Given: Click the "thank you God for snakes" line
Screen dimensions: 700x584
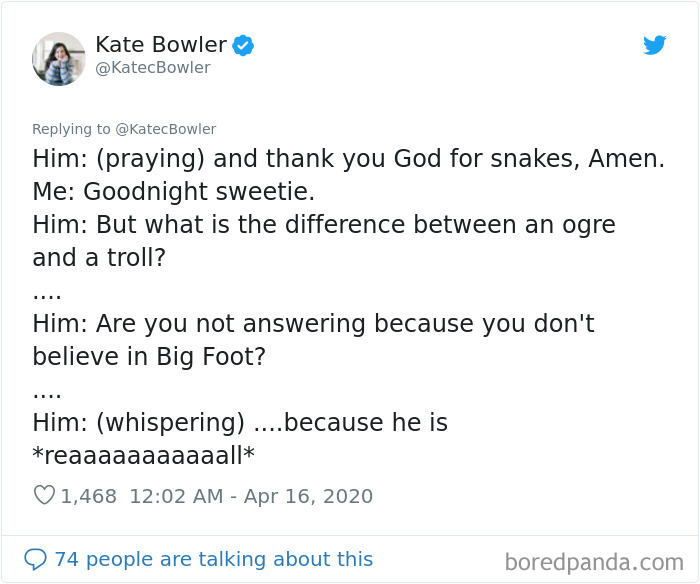Looking at the screenshot, I should pos(348,159).
